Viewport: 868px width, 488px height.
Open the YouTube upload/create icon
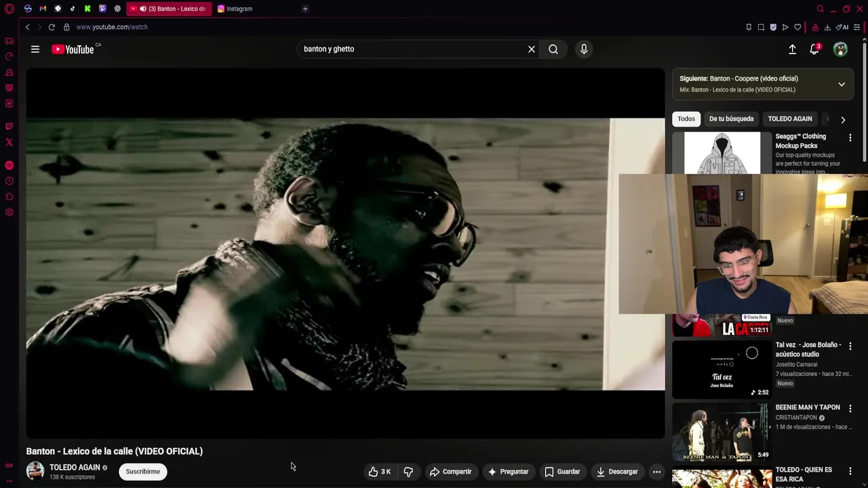coord(792,49)
